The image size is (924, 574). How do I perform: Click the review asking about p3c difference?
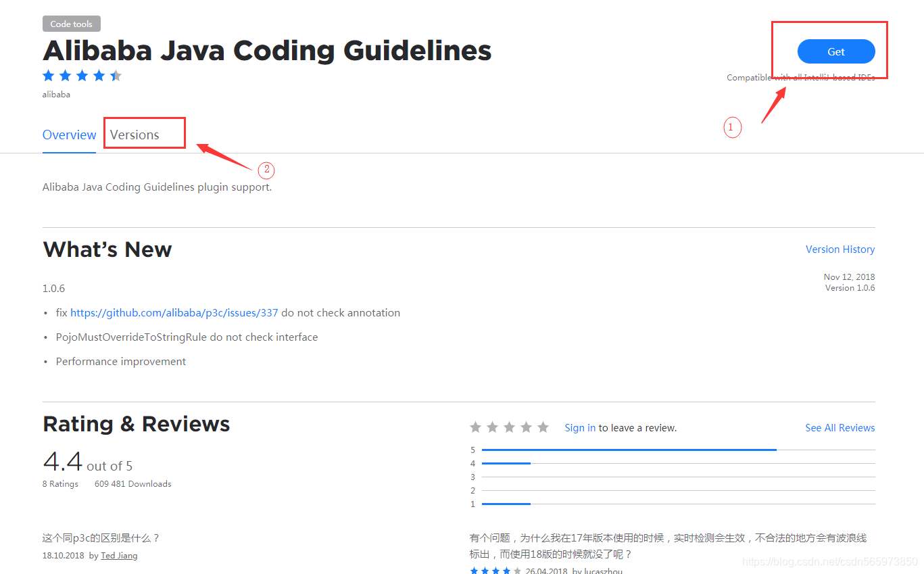pyautogui.click(x=101, y=538)
